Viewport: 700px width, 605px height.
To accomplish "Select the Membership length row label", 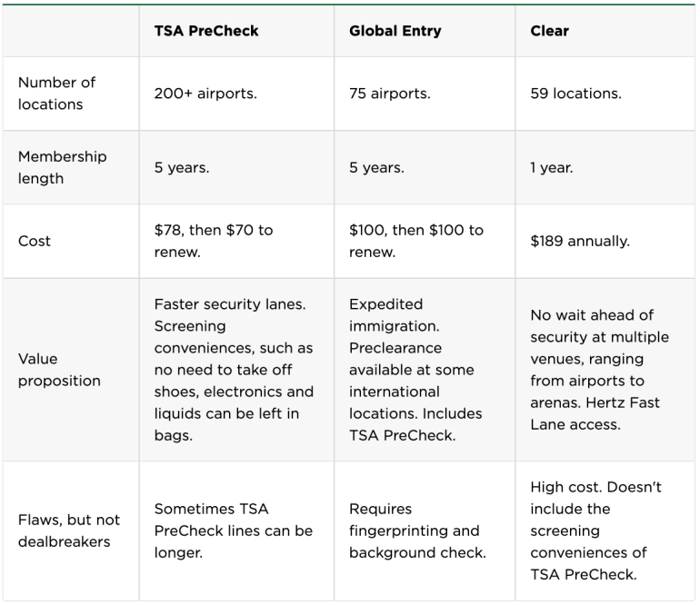I will (x=62, y=168).
